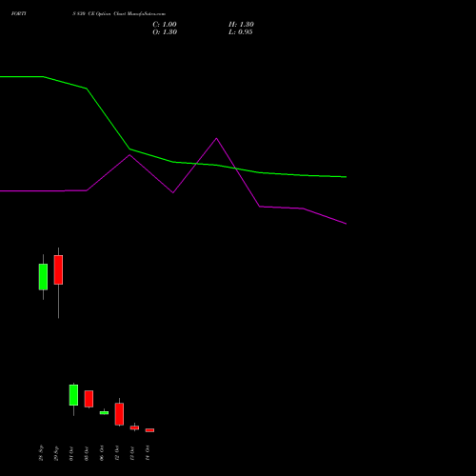476x476 pixels.
Task: Click the close value 'C: 1.00'
Action: point(165,25)
